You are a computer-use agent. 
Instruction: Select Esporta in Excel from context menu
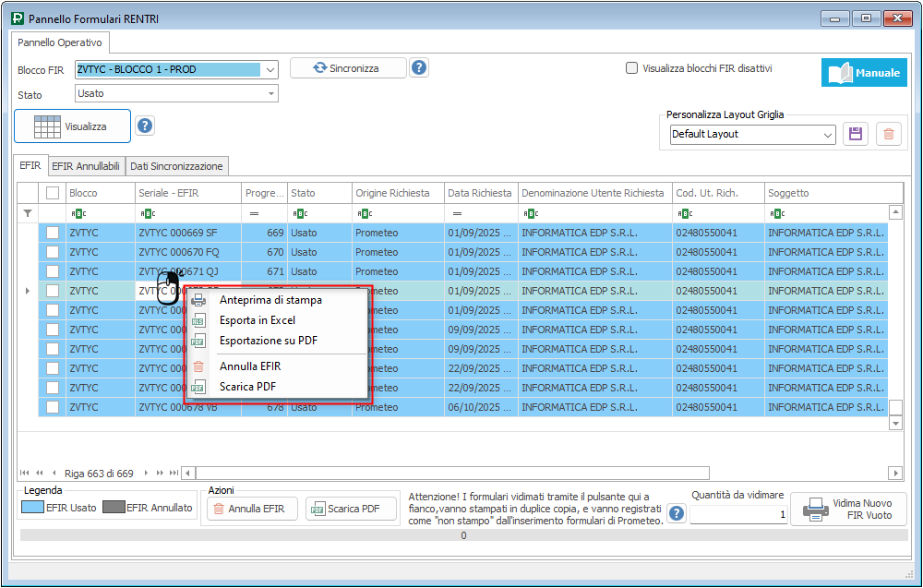pos(258,320)
